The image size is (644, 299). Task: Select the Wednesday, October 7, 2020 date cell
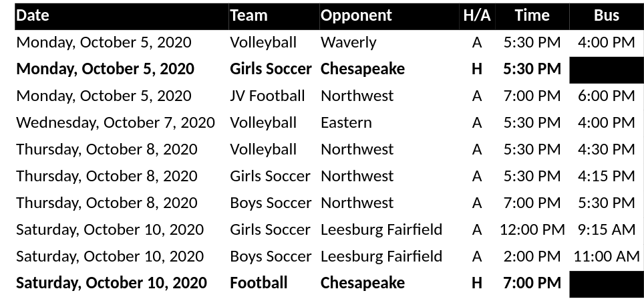(116, 122)
